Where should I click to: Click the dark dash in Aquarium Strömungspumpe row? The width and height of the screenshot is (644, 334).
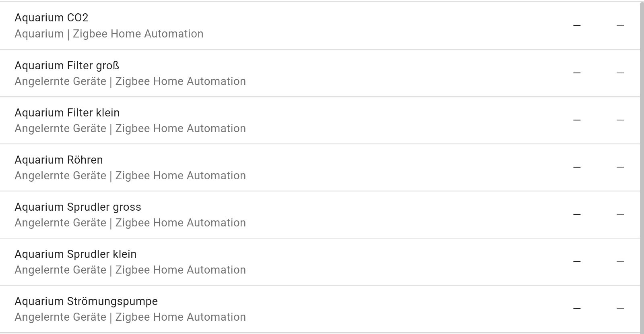tap(577, 309)
